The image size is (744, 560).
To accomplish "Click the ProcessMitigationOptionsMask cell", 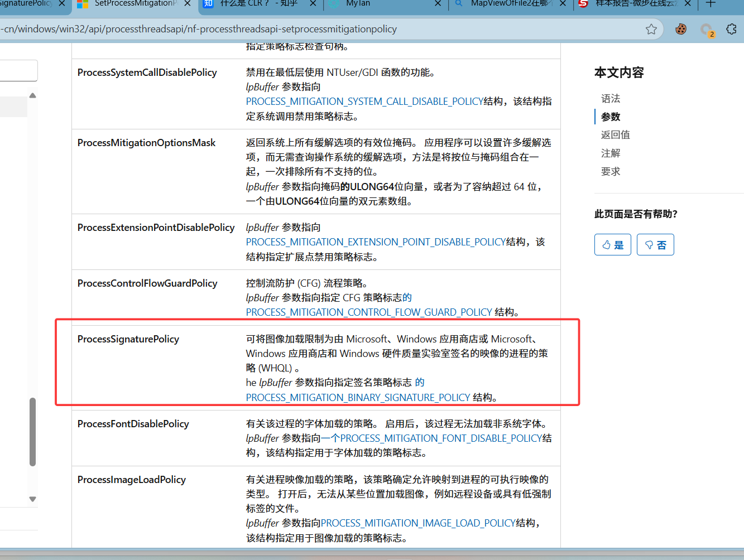I will (x=146, y=143).
